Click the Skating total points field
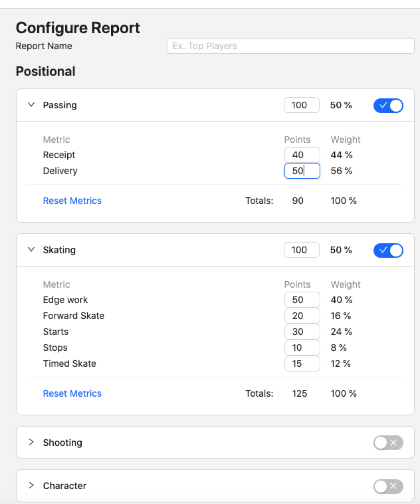The height and width of the screenshot is (504, 420). (301, 250)
